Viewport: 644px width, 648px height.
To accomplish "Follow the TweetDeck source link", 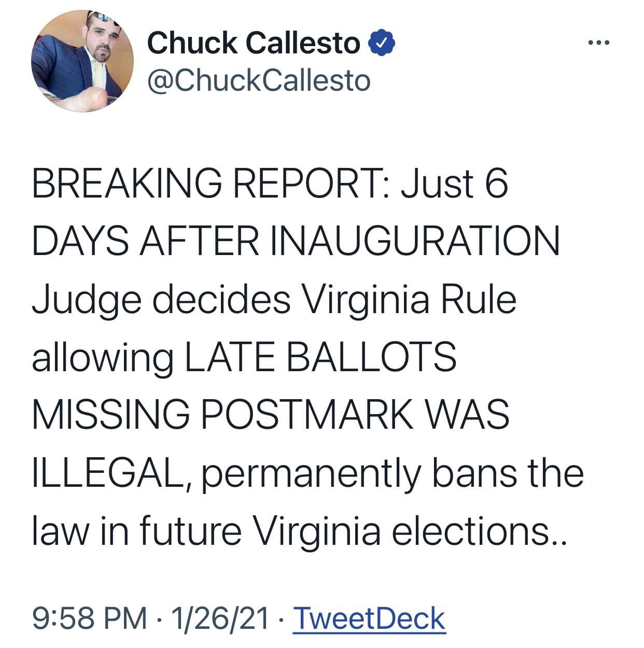I will tap(369, 618).
